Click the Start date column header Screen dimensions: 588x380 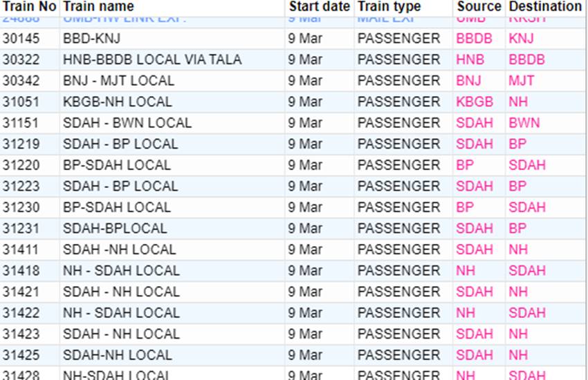pos(320,6)
